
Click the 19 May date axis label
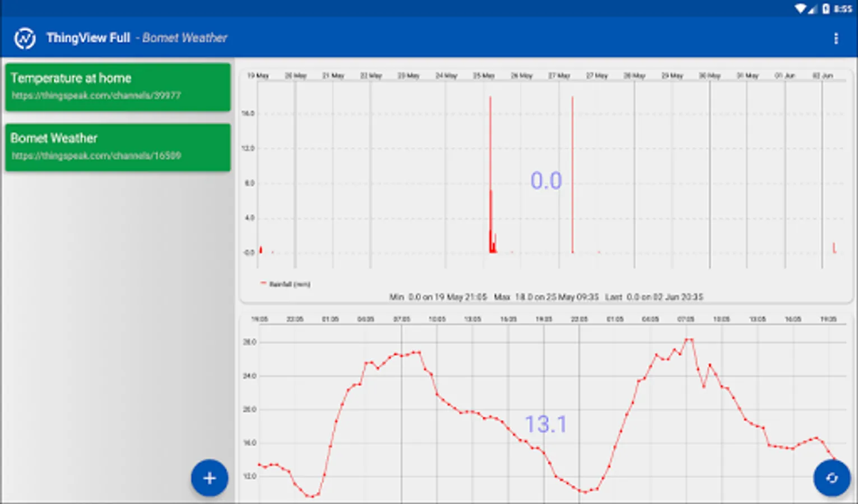(258, 76)
